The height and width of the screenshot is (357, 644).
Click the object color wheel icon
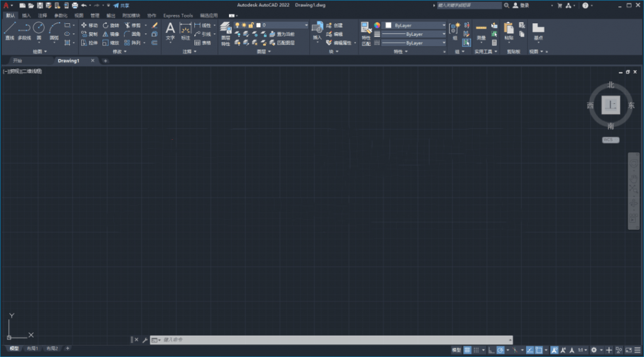click(377, 25)
